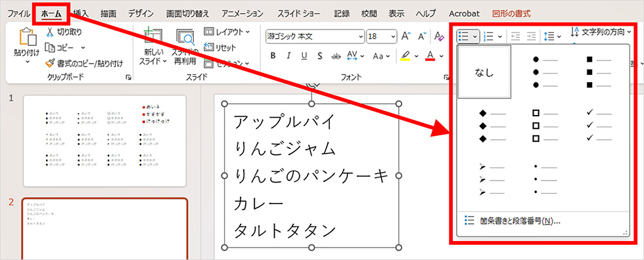
Task: Open the font size 18 dropdown
Action: 394,36
